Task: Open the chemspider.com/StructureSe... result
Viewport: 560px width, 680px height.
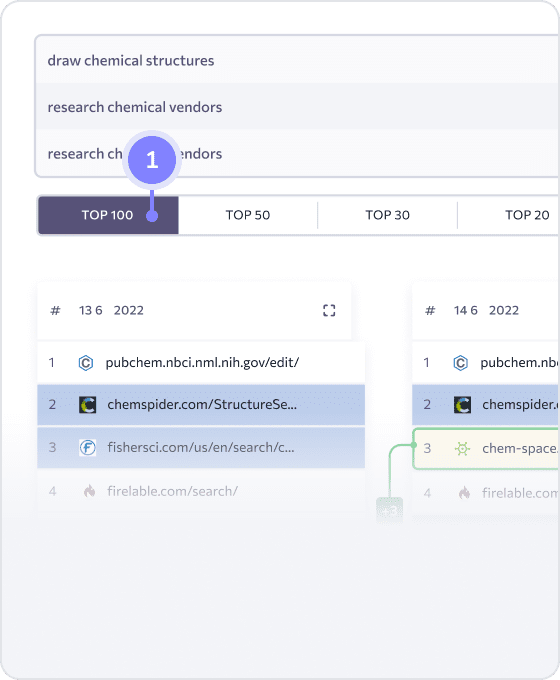Action: pyautogui.click(x=202, y=405)
